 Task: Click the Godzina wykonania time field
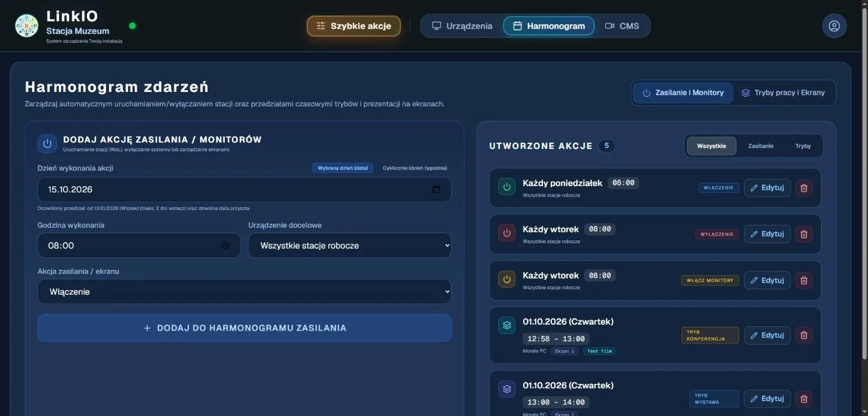(x=139, y=245)
